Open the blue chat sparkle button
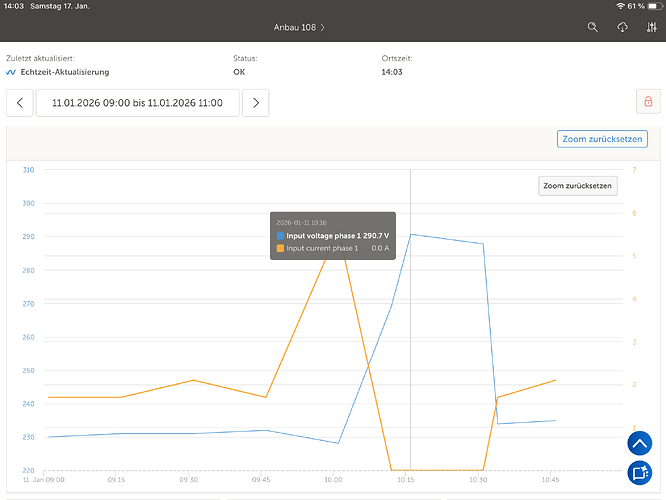This screenshot has height=500, width=666. (640, 473)
